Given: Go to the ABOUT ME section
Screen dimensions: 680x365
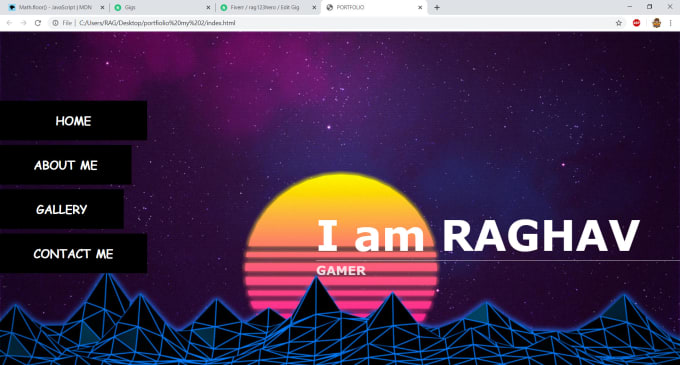Looking at the screenshot, I should [x=65, y=165].
